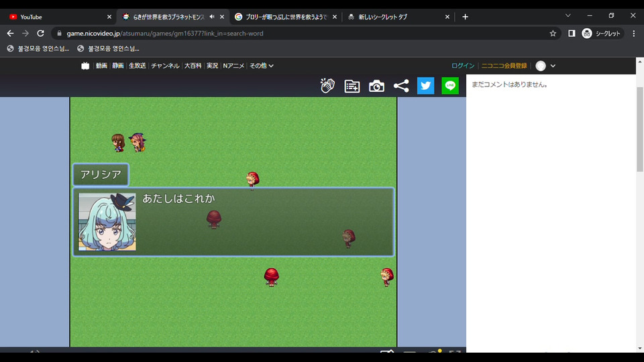Mute the game tab audio icon
The width and height of the screenshot is (644, 362).
coord(212,17)
